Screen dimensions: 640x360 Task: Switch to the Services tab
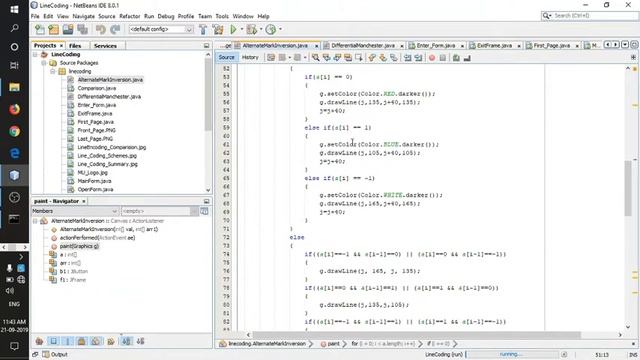[105, 46]
